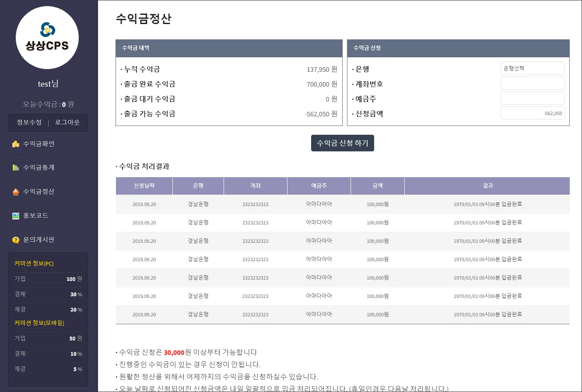
Task: Click the 계좌번호 input field
Action: pos(532,83)
